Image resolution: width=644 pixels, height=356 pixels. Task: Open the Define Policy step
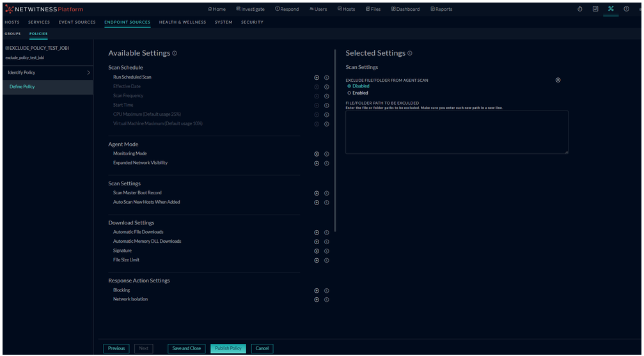click(47, 87)
